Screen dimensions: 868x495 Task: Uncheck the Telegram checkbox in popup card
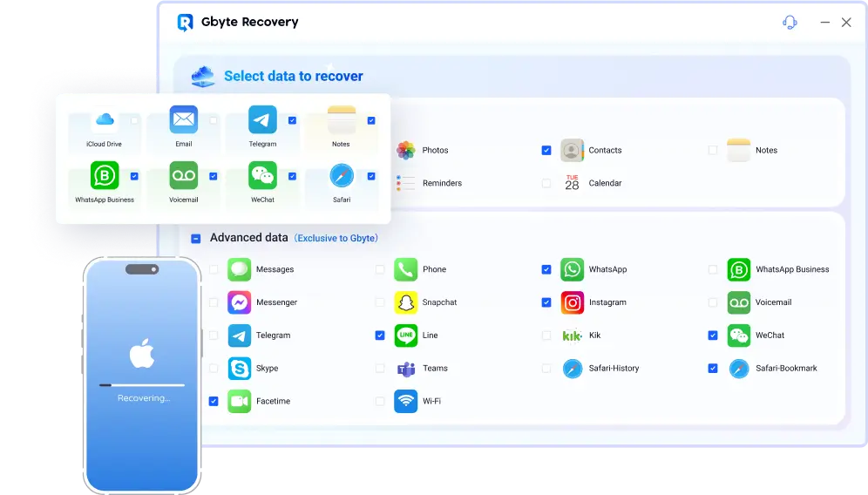tap(292, 120)
